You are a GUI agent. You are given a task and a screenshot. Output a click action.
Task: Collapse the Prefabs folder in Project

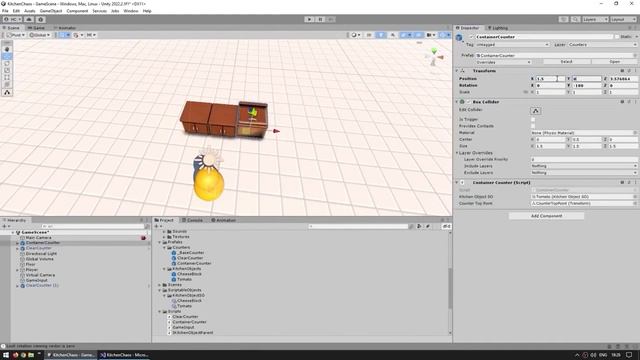160,242
